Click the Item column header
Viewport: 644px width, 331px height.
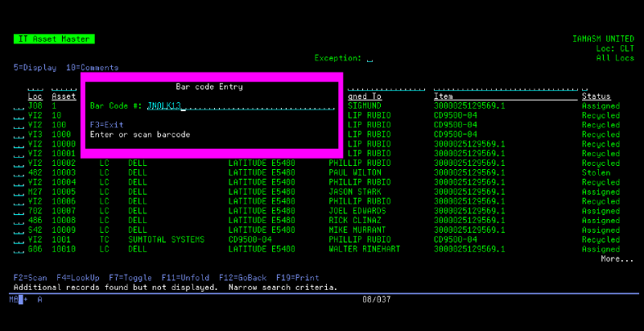tap(444, 97)
